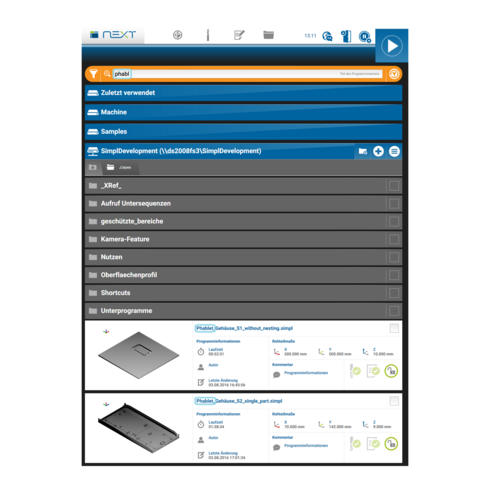
Task: Click the edit pencil icon in top toolbar
Action: 239,35
